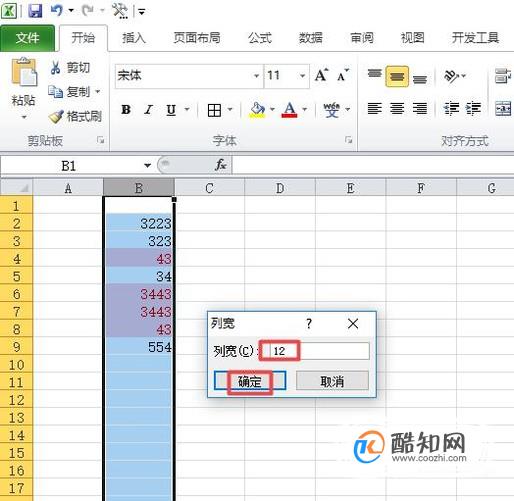514x501 pixels.
Task: Open the Name Box dropdown arrow beside B1
Action: (147, 165)
